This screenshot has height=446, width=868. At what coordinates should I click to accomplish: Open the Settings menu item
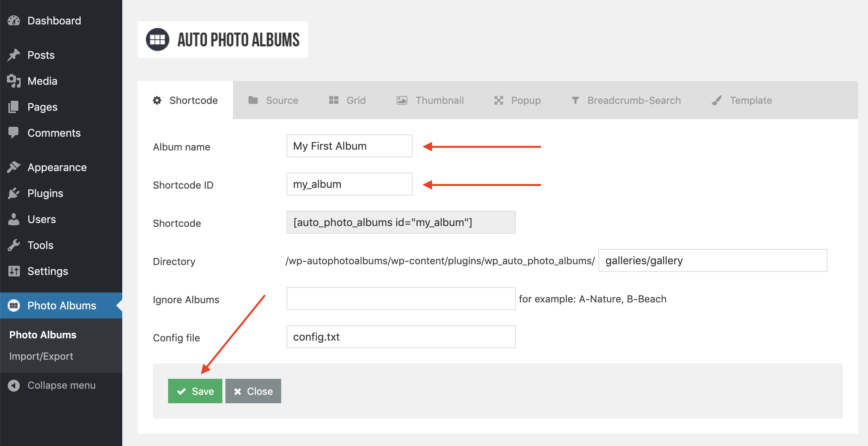coord(61,271)
